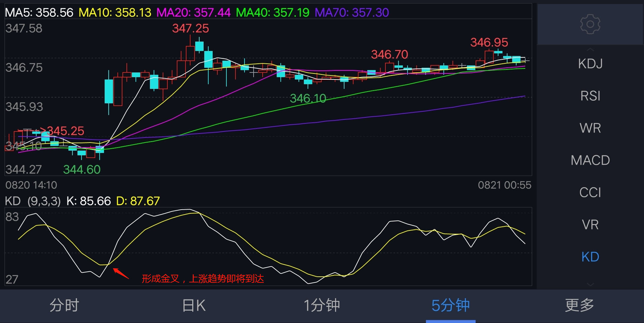Select the MACD indicator
644x323 pixels.
coord(590,160)
